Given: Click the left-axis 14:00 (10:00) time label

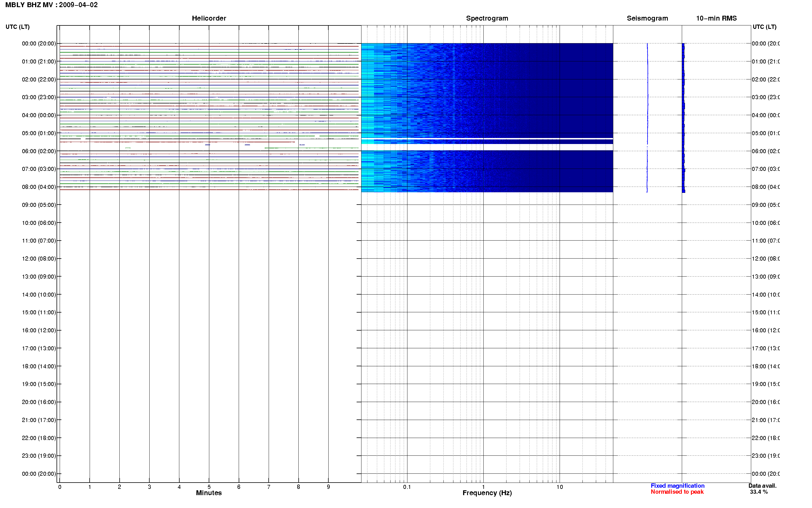Looking at the screenshot, I should (39, 295).
